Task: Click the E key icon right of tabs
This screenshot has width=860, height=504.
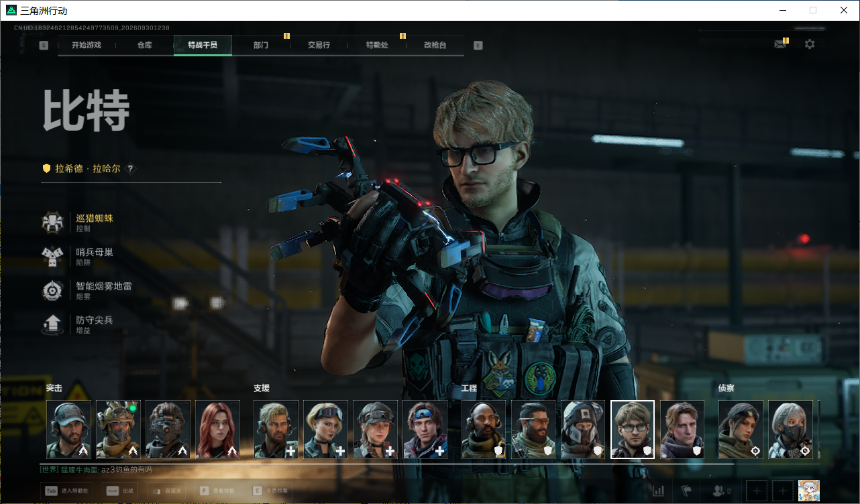Action: [478, 46]
